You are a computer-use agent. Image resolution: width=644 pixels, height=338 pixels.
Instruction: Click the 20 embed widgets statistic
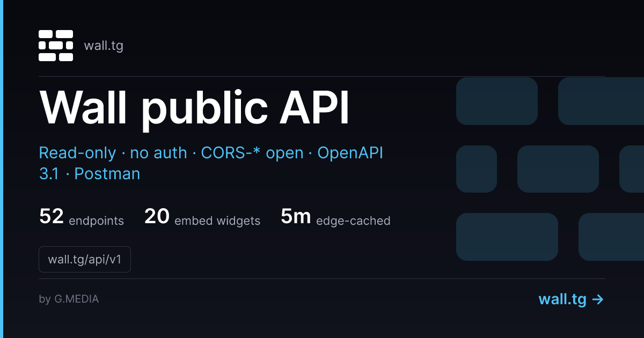202,217
